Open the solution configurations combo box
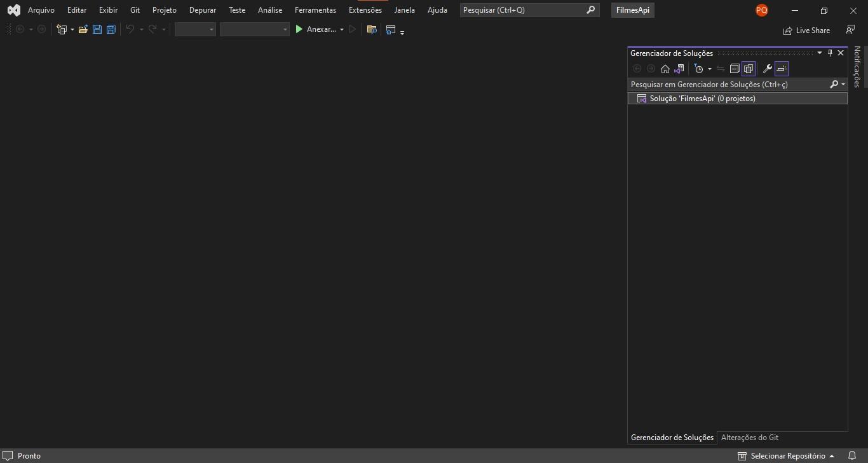This screenshot has width=868, height=463. (195, 29)
